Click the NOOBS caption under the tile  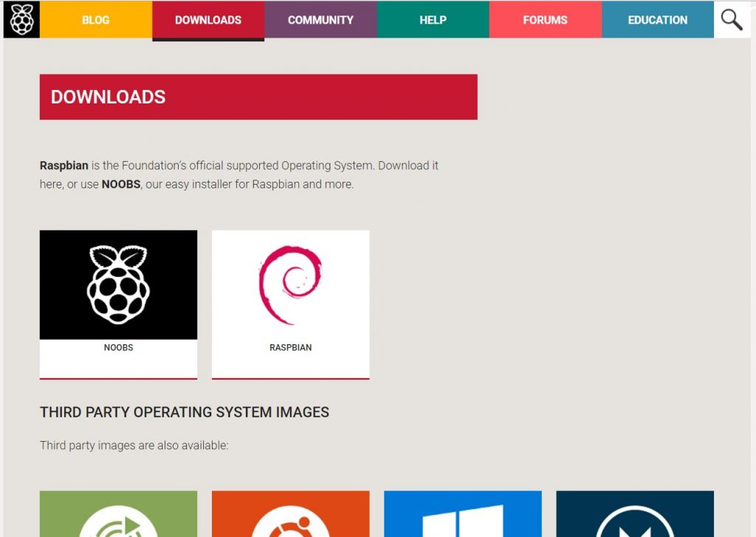(118, 347)
